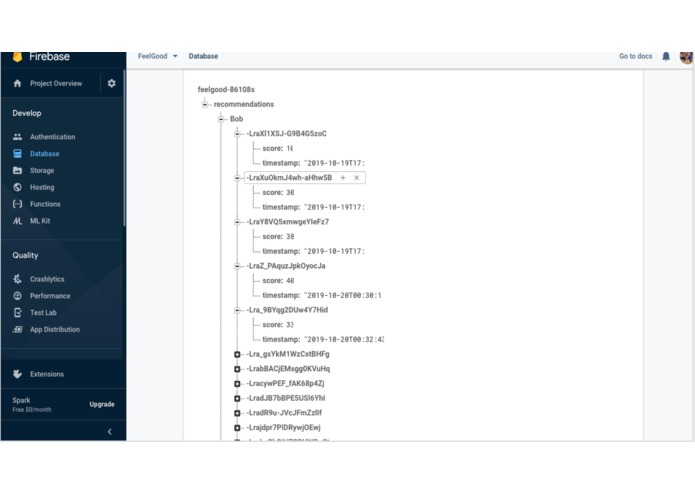Screen dimensions: 695x494
Task: Open Authentication in the sidebar
Action: 52,137
